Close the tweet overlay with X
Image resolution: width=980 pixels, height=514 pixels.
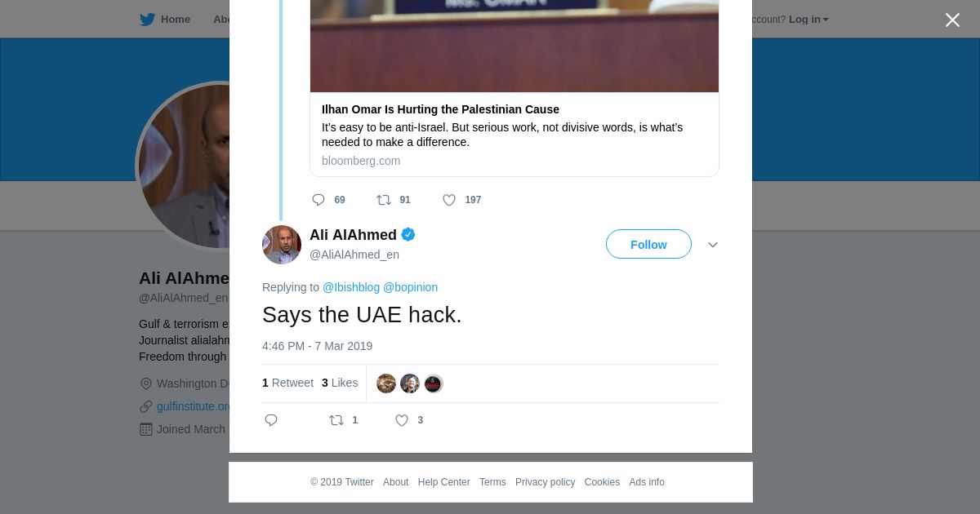pos(952,20)
